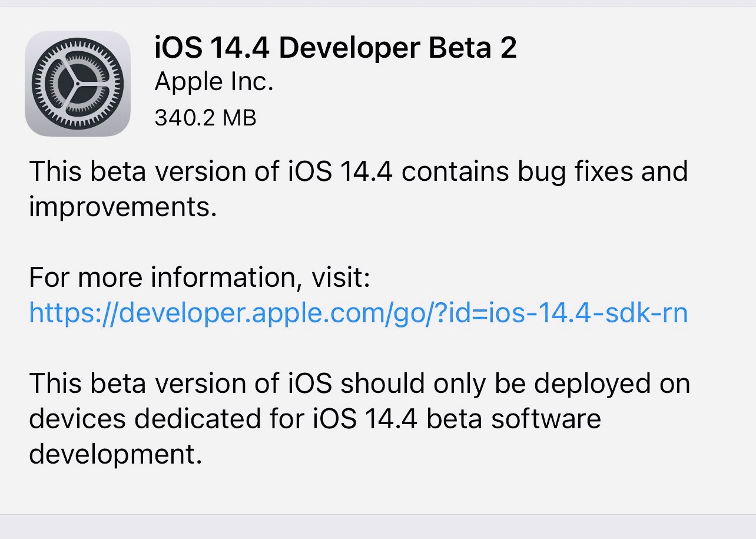Click the "beta software" words in the last paragraph
756x539 pixels.
click(x=513, y=419)
